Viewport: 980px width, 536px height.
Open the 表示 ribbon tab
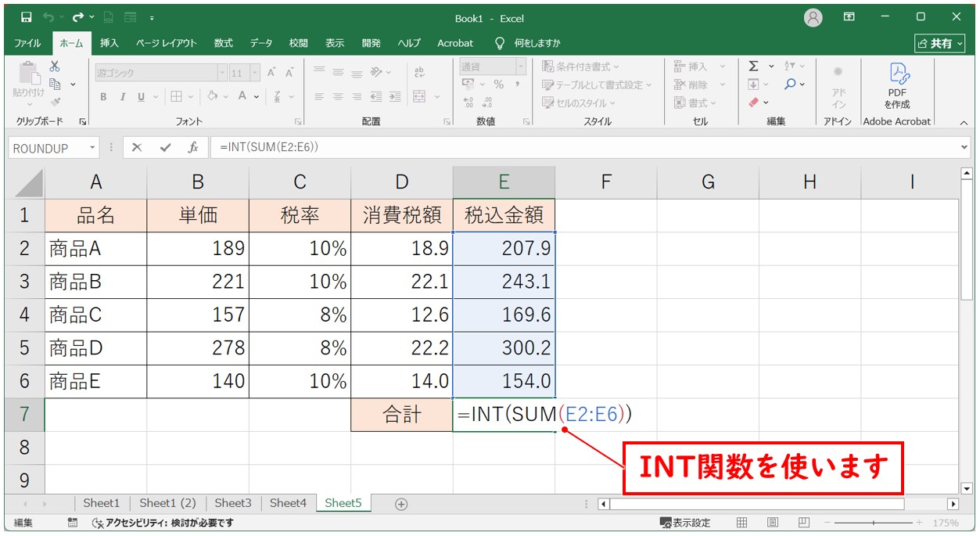click(x=335, y=43)
